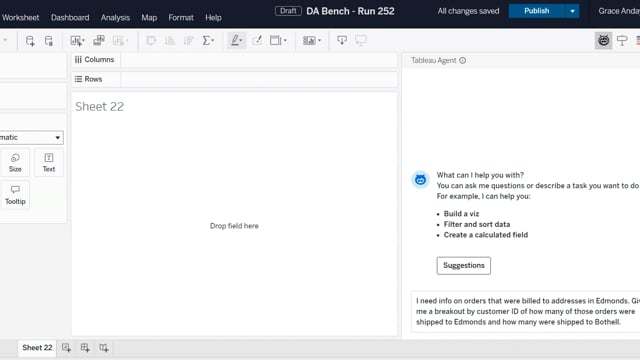Open the Analysis menu
The height and width of the screenshot is (360, 640).
tap(115, 18)
